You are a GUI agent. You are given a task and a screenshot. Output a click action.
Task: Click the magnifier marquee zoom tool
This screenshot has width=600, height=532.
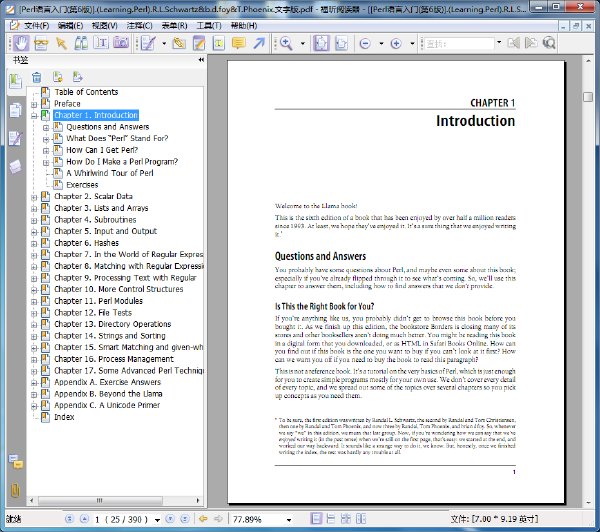pyautogui.click(x=286, y=43)
